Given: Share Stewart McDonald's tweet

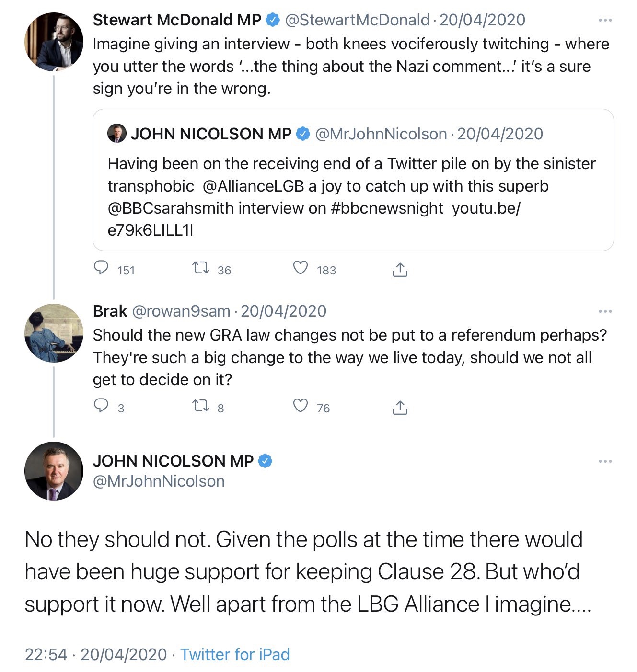Looking at the screenshot, I should pos(400,269).
